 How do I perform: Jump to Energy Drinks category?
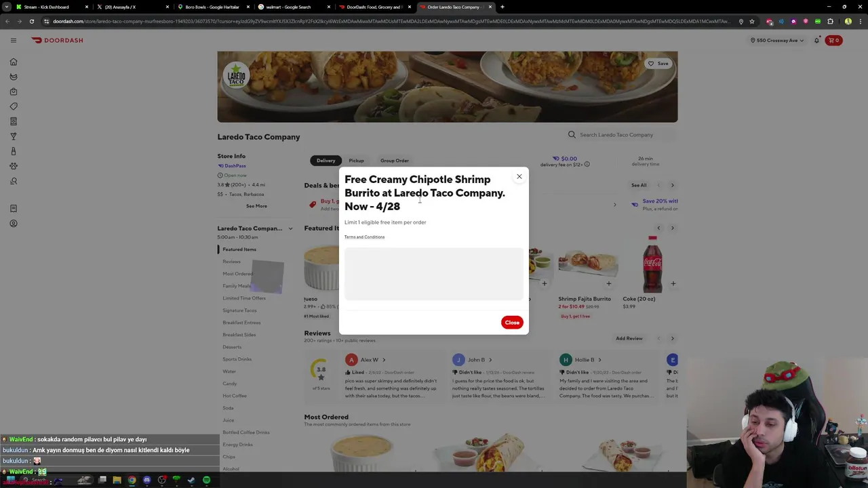(x=237, y=445)
